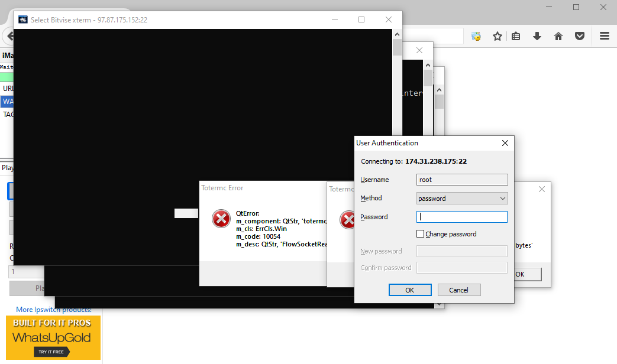Click OK in the rightmost error dialog
Screen dimensions: 617x364
(x=528, y=274)
